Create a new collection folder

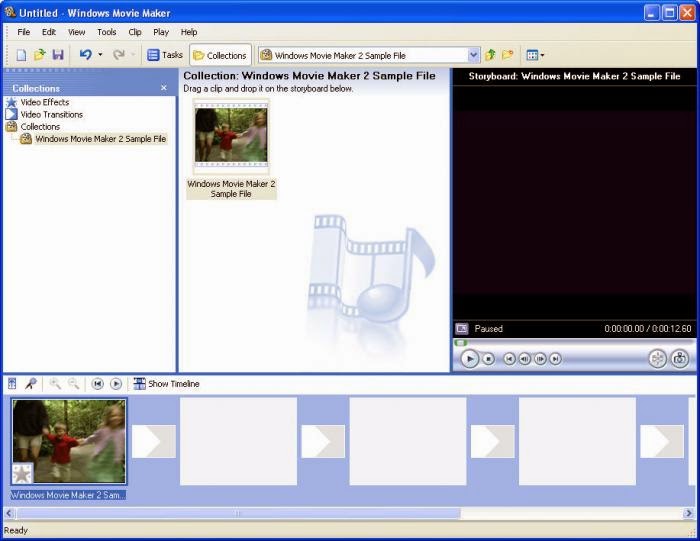pyautogui.click(x=508, y=55)
